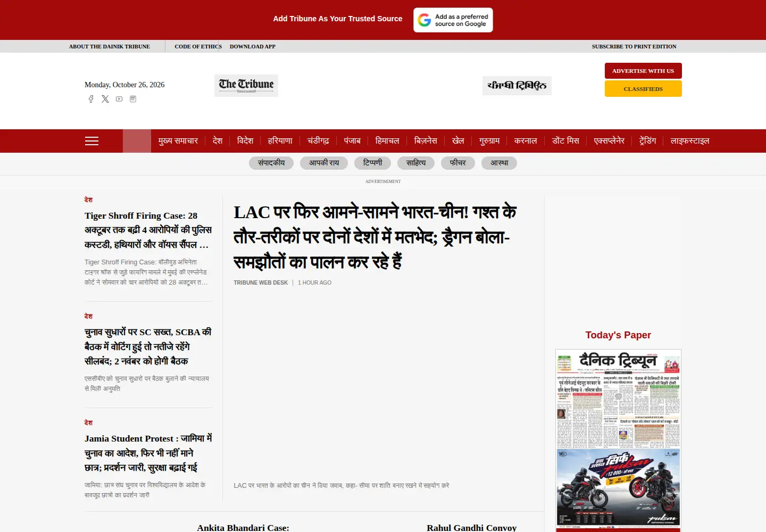Open the लाइफस्टाइल menu item
This screenshot has height=532, width=766.
690,141
